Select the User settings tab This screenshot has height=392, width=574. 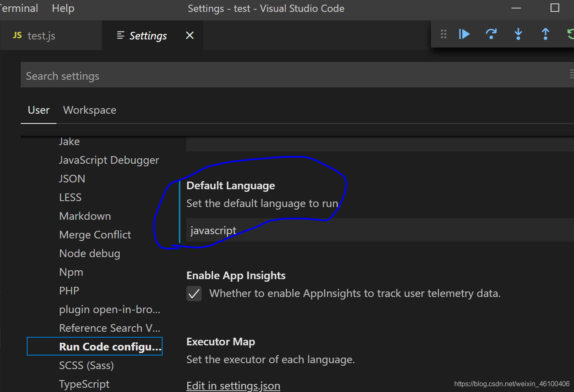click(39, 110)
